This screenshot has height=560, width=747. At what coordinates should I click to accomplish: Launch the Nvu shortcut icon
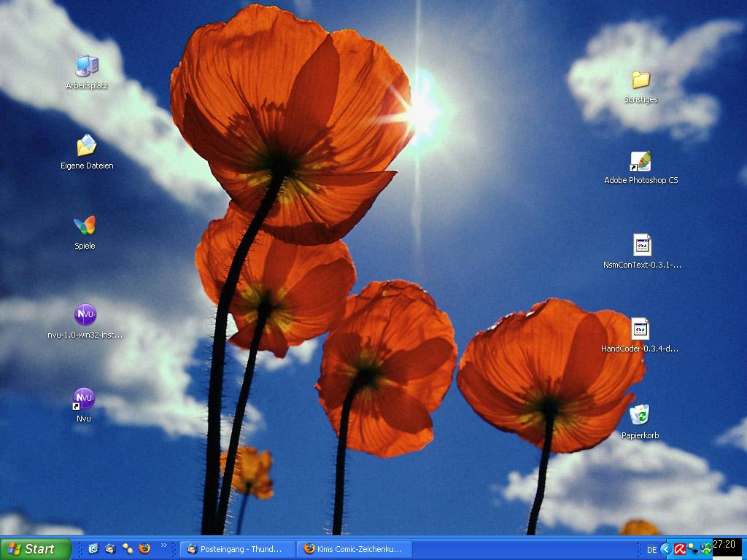(84, 399)
